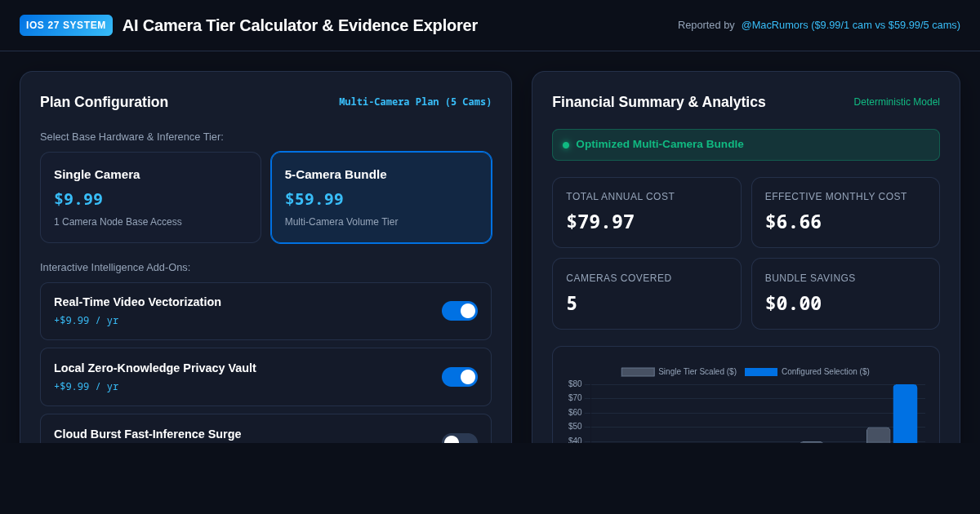Screen dimensions: 980x514
Task: Click the $60 chart axis label
Action: (575, 413)
